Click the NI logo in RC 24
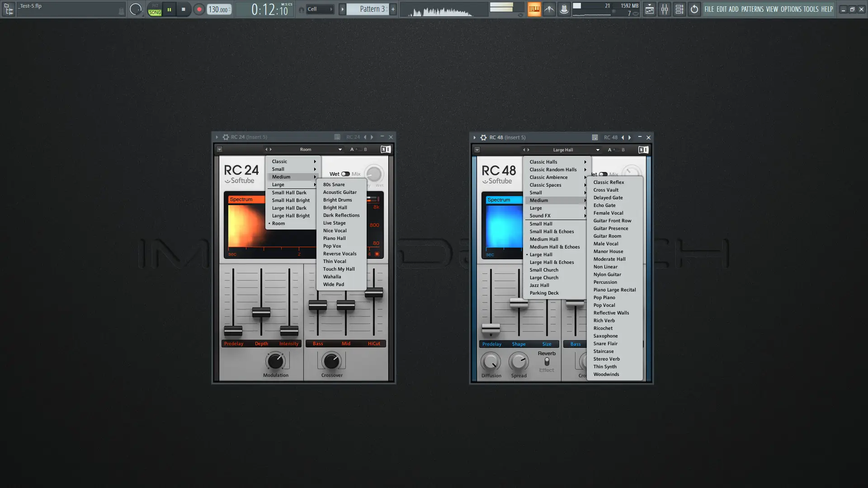This screenshot has height=488, width=868. pyautogui.click(x=385, y=150)
